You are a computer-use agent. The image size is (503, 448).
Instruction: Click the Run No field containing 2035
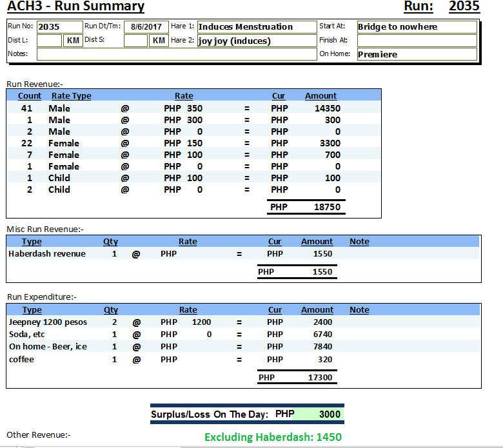coord(59,27)
